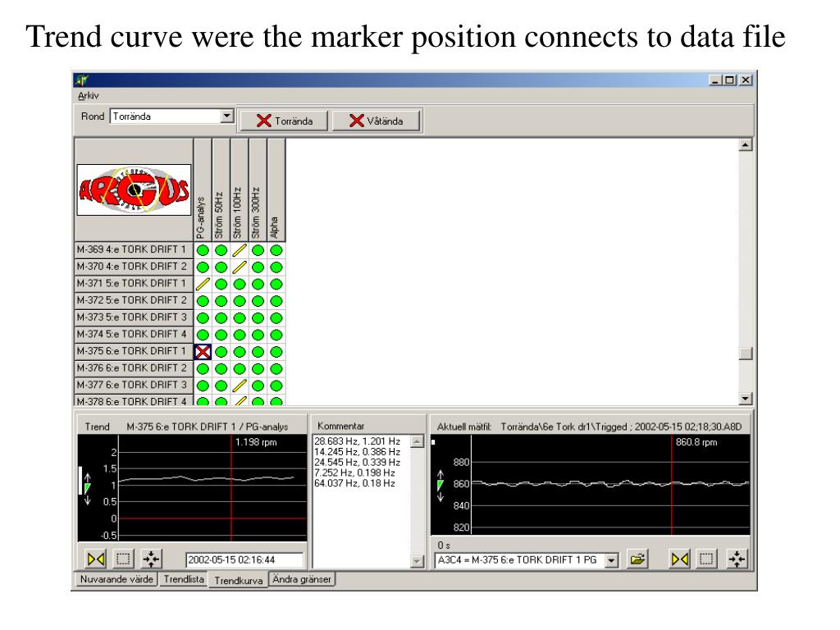Image resolution: width=840 pixels, height=630 pixels.
Task: Select row M-374 5:e TORK DRIFT 4
Action: [134, 335]
